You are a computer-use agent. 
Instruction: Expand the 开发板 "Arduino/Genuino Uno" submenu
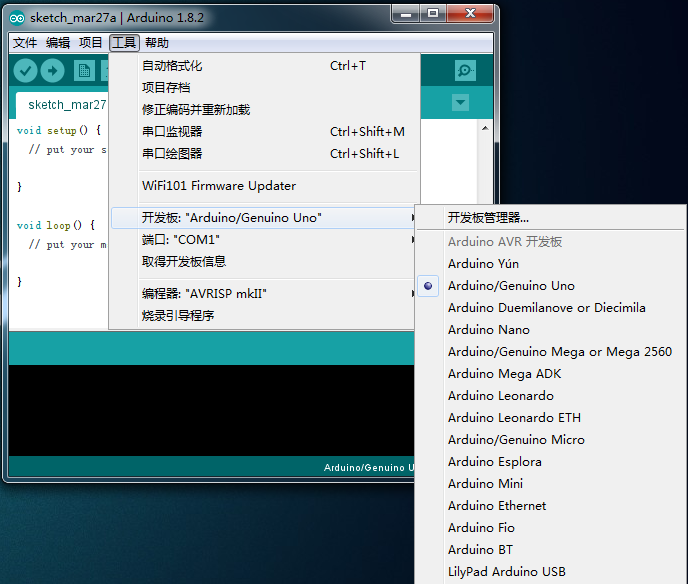coord(263,218)
